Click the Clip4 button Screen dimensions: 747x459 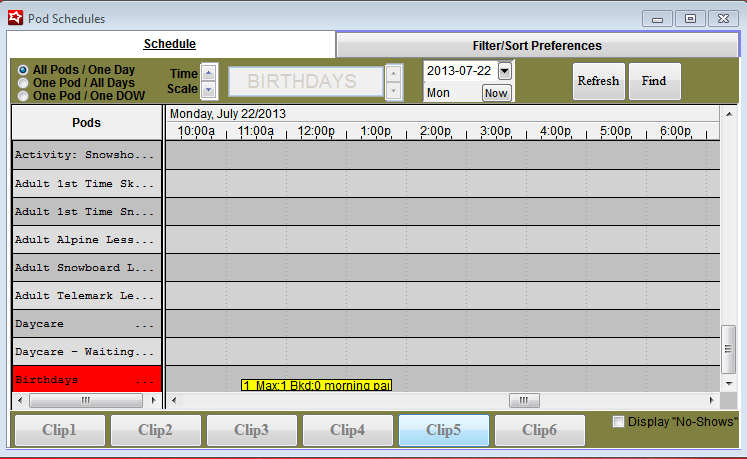click(x=348, y=430)
